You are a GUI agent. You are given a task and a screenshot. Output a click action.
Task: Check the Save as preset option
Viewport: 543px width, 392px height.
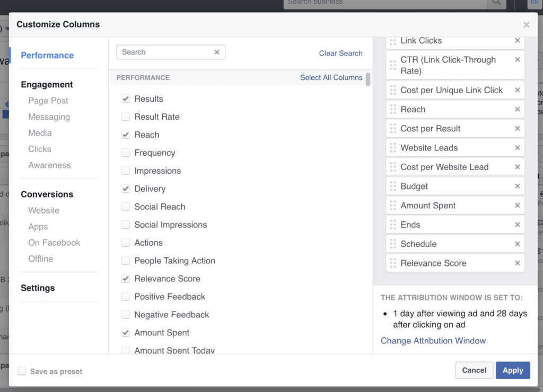click(22, 371)
